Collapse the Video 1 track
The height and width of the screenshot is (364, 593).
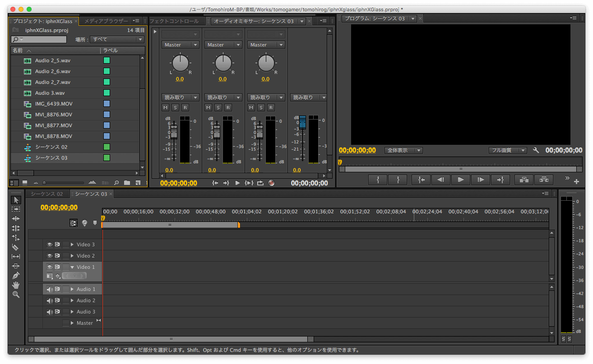72,267
